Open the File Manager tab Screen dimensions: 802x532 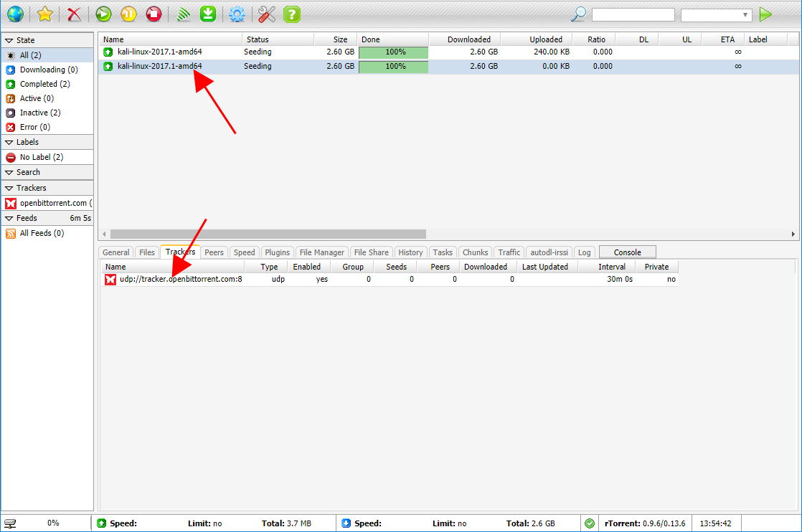[321, 252]
